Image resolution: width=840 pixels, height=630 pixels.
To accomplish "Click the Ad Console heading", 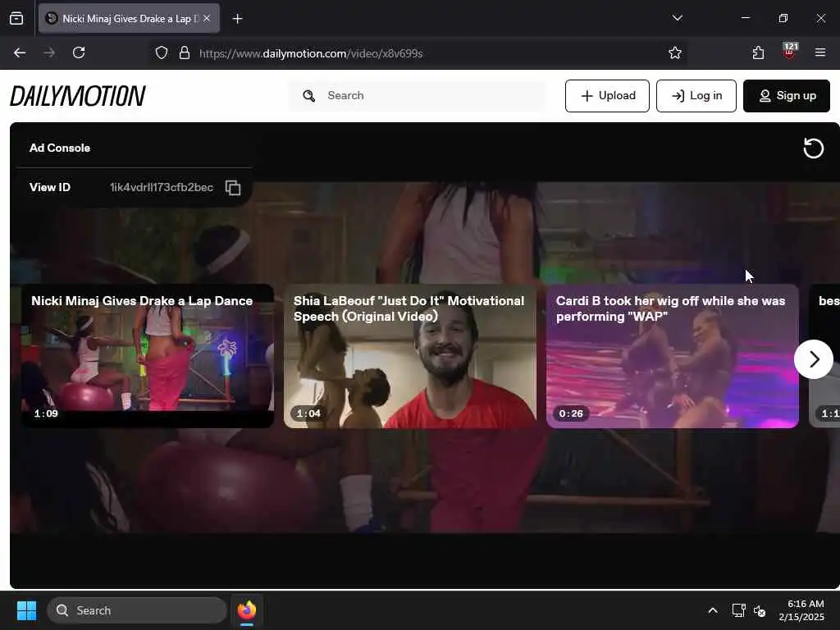I will click(59, 148).
